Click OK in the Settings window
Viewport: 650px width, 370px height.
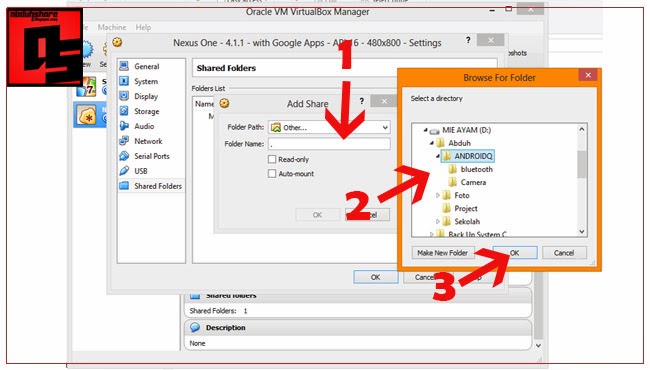376,277
